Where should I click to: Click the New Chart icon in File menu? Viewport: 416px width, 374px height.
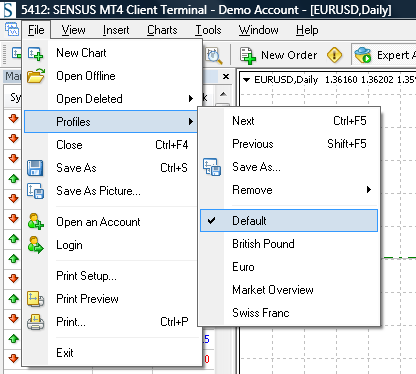(x=35, y=54)
